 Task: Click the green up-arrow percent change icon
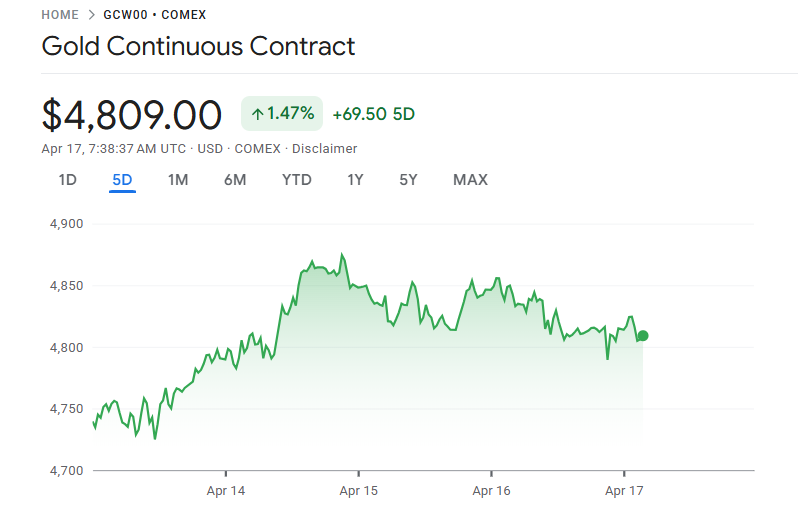click(x=257, y=114)
